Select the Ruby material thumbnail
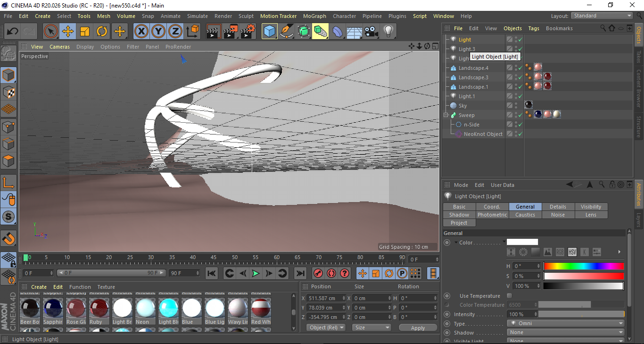Image resolution: width=644 pixels, height=344 pixels. pos(99,308)
